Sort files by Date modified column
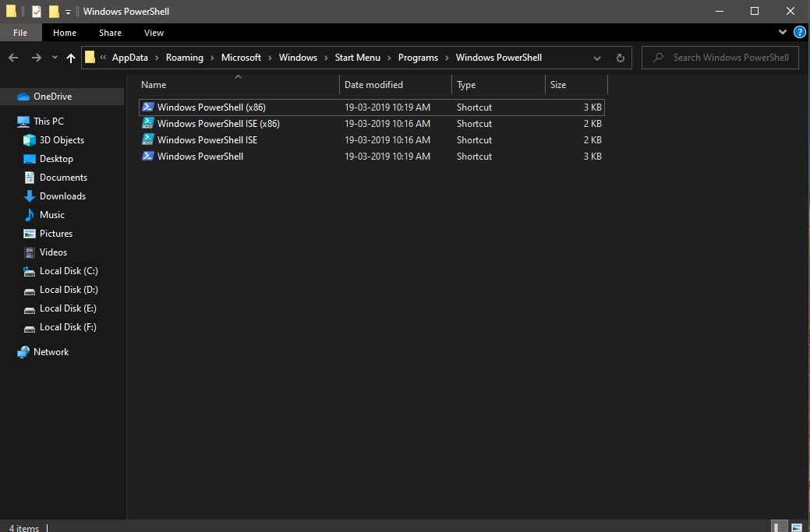This screenshot has width=810, height=532. click(374, 85)
